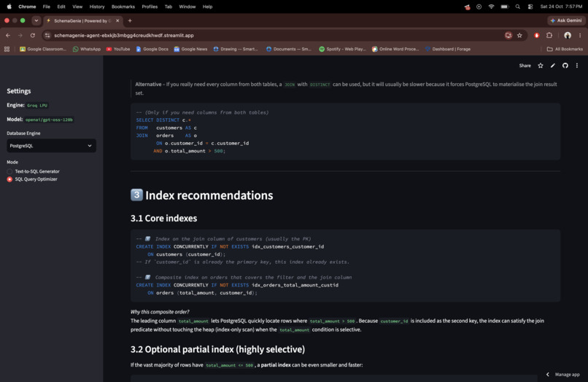This screenshot has height=382, width=588.
Task: Open the Chrome app menu
Action: 27,7
